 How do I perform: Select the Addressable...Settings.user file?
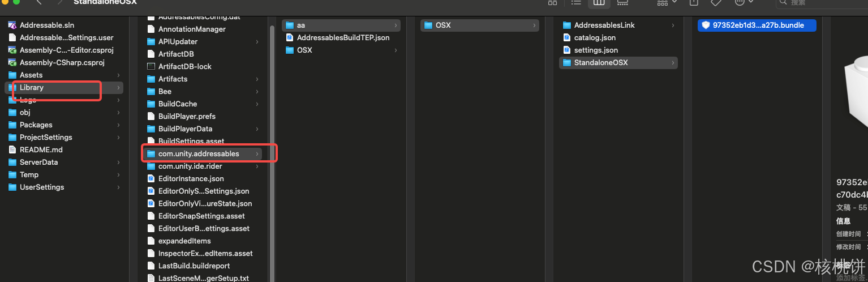(x=64, y=37)
